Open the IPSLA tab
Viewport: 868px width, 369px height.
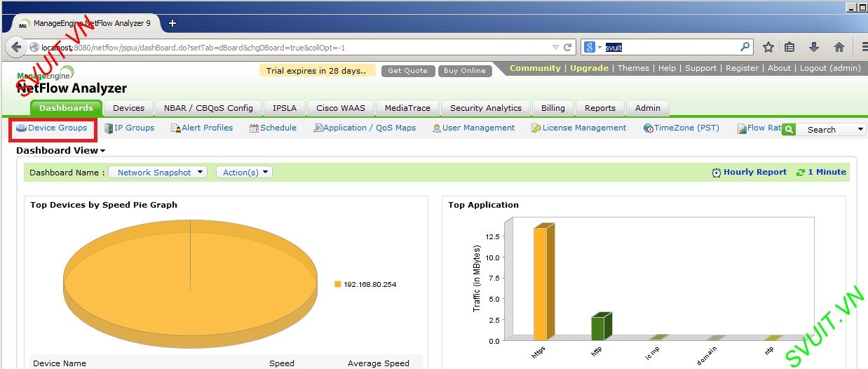click(x=285, y=108)
